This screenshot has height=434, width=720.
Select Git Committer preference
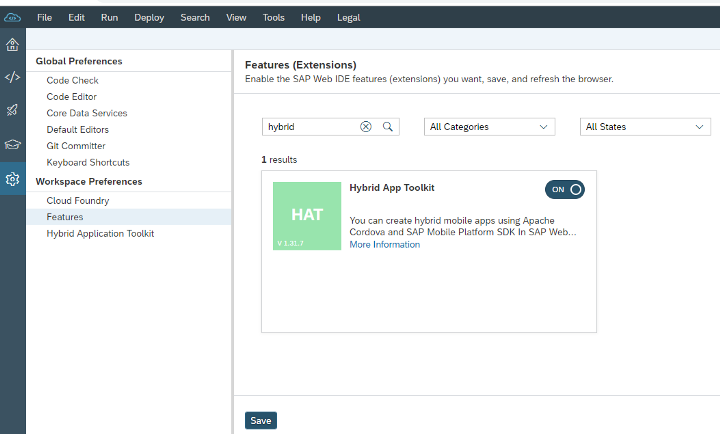(76, 146)
